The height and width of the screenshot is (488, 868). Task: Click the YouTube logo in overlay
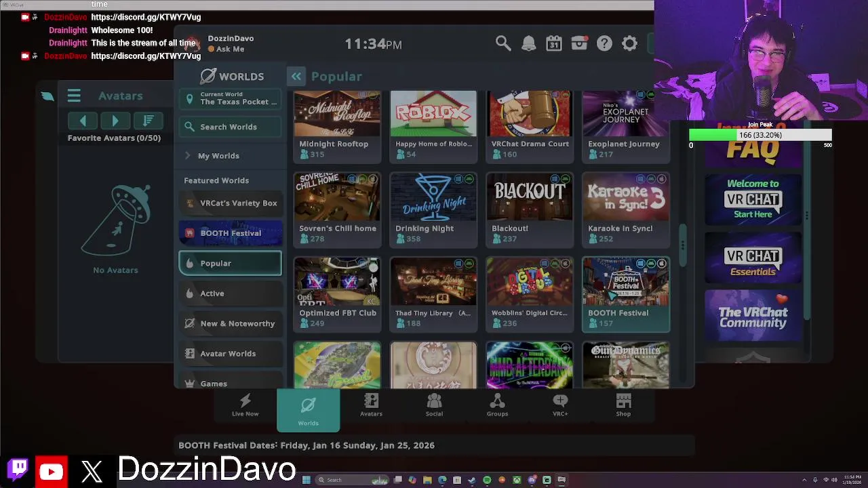point(51,472)
